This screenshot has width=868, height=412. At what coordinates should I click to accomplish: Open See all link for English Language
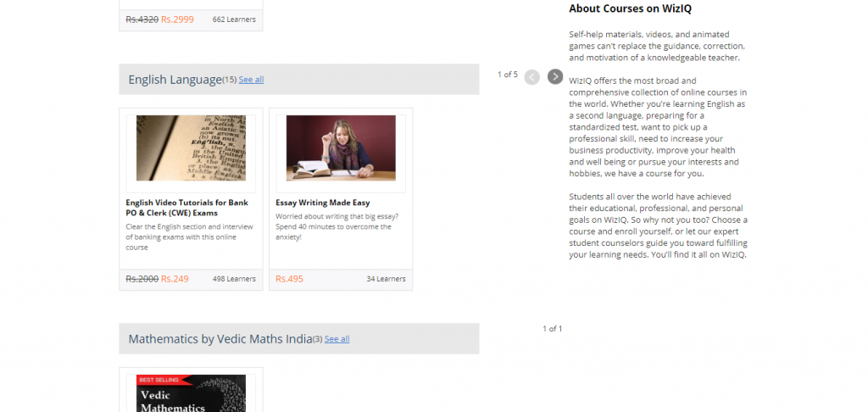point(251,80)
